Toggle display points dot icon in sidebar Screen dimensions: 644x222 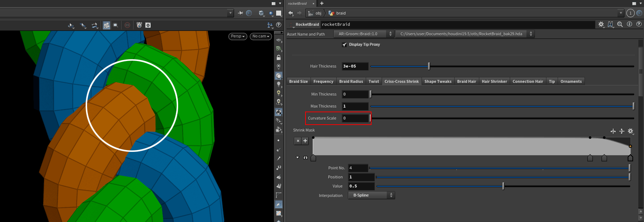click(x=279, y=140)
